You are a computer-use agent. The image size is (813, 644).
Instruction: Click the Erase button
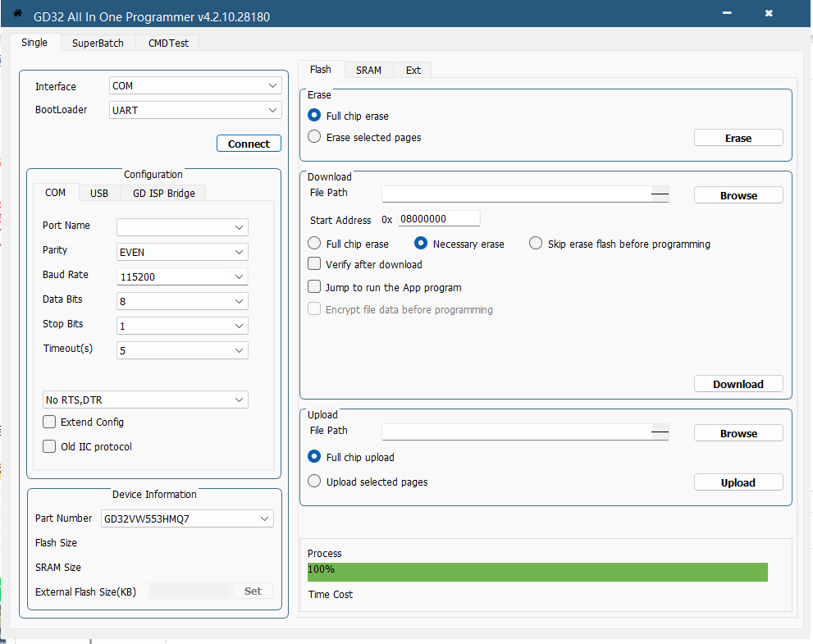(738, 138)
